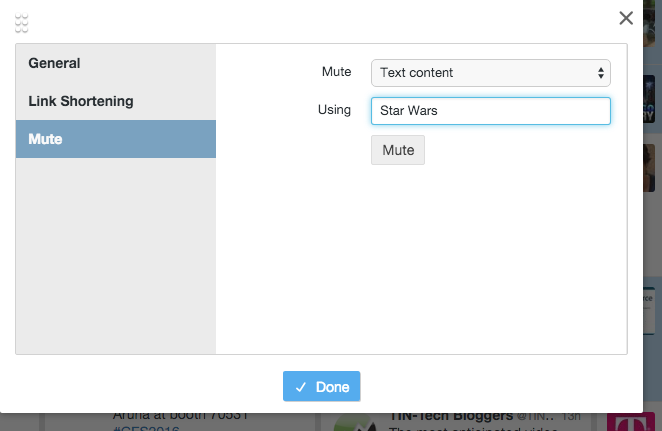Open the Text content mute type dropdown
Viewport: 662px width, 431px height.
click(x=491, y=73)
